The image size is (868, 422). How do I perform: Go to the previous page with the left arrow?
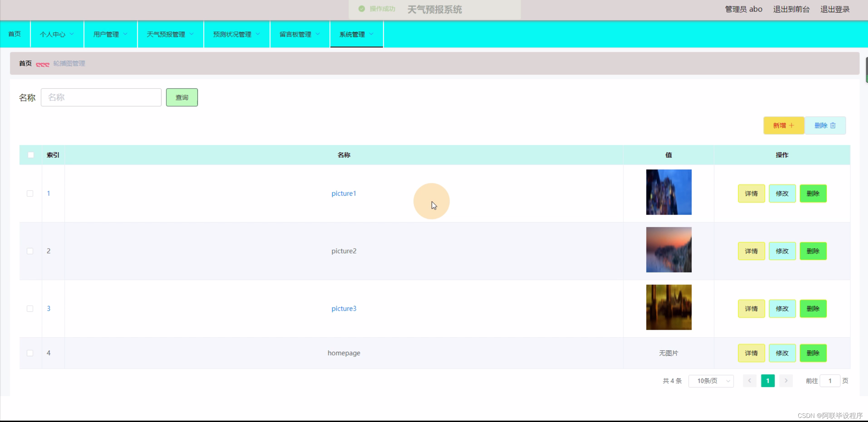tap(750, 381)
